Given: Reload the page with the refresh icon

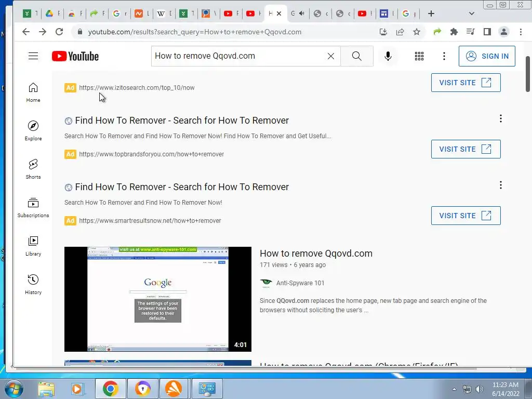Looking at the screenshot, I should tap(59, 32).
